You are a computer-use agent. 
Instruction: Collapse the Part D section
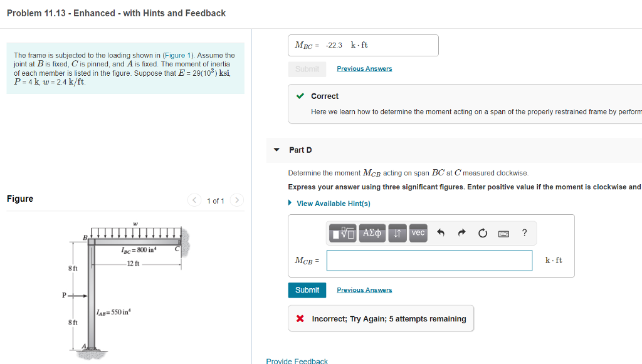pos(276,150)
